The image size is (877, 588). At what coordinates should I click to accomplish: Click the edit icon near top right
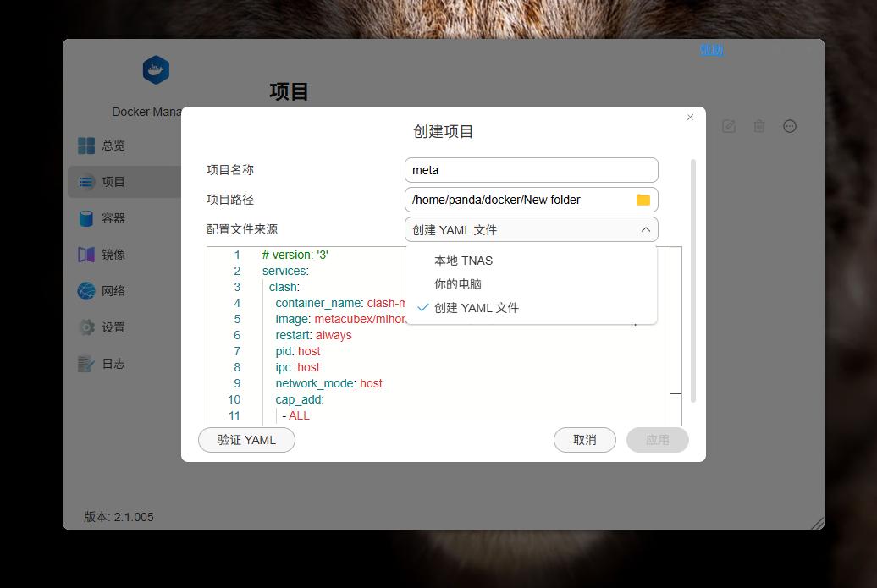pos(728,125)
